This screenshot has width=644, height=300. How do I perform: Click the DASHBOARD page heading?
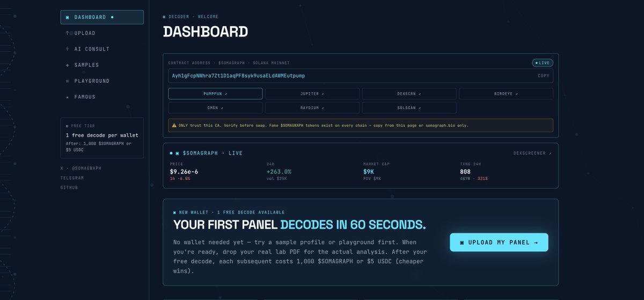point(206,32)
